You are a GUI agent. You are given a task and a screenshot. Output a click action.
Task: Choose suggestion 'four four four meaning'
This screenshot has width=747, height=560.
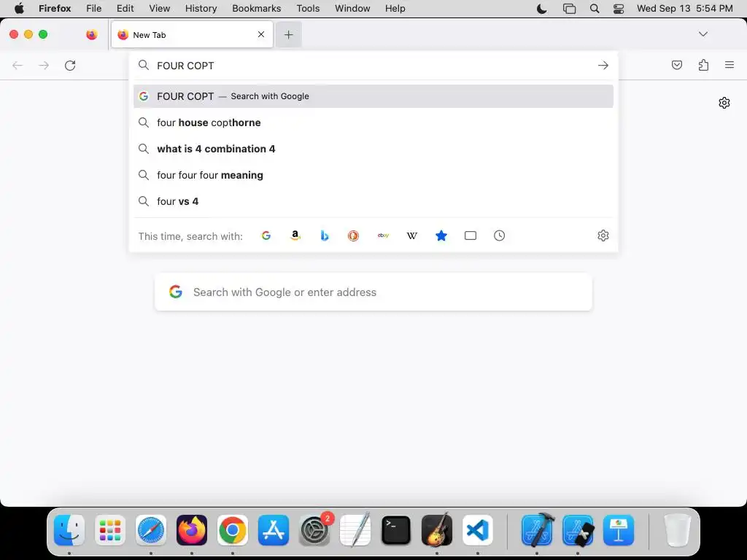373,175
